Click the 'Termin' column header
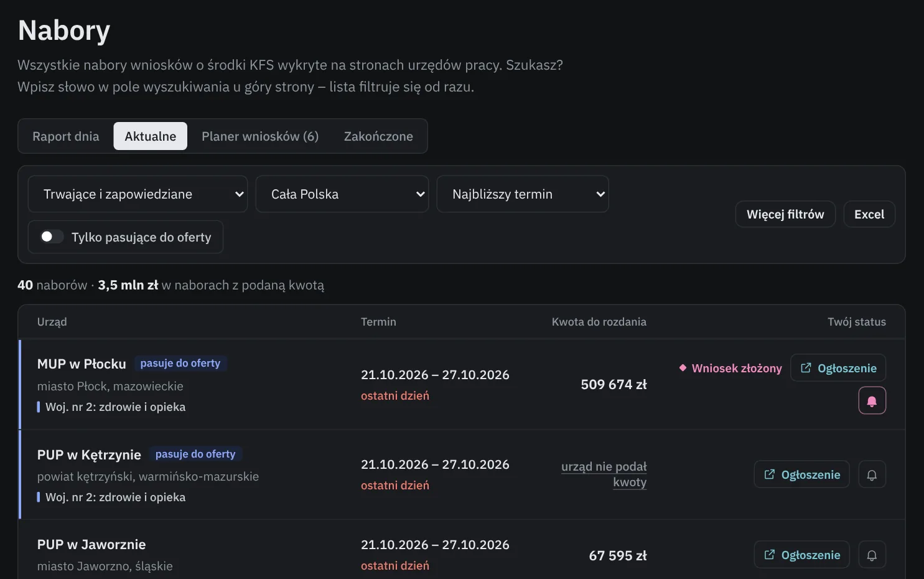 (x=378, y=322)
